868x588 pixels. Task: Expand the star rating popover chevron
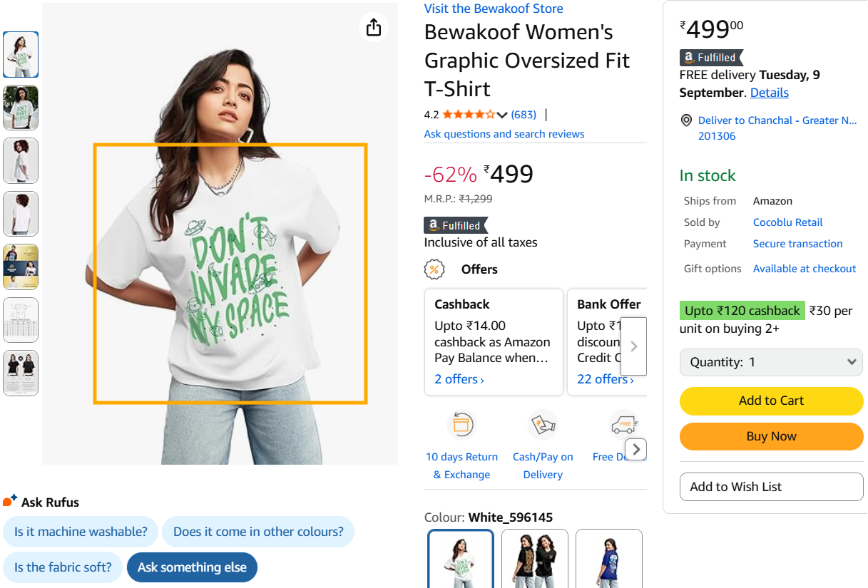(x=502, y=115)
